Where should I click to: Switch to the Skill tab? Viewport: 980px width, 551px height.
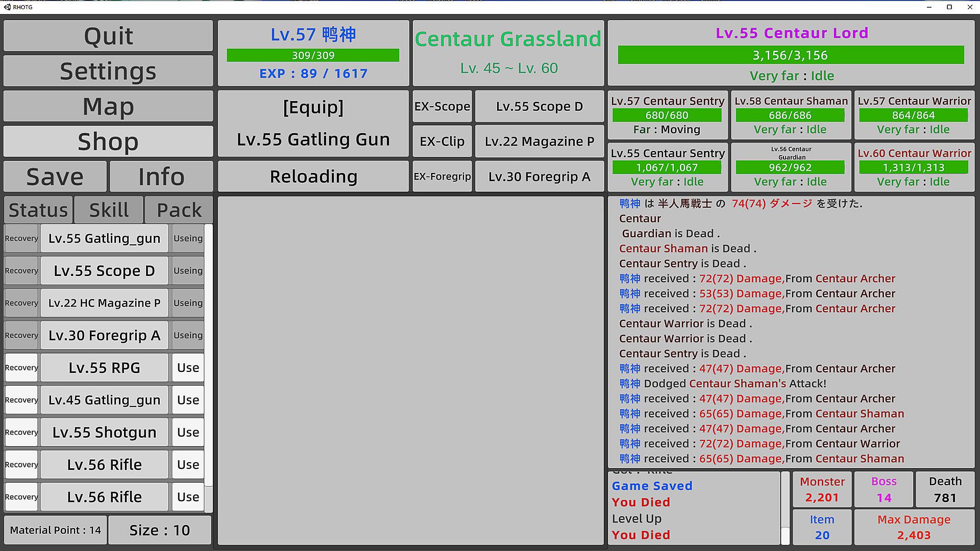109,210
